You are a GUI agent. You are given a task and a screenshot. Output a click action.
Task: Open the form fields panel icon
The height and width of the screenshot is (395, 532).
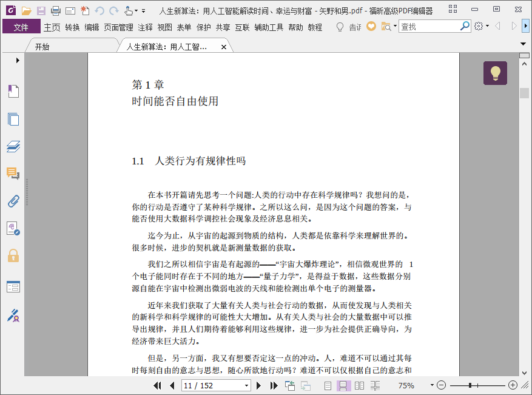pos(13,287)
